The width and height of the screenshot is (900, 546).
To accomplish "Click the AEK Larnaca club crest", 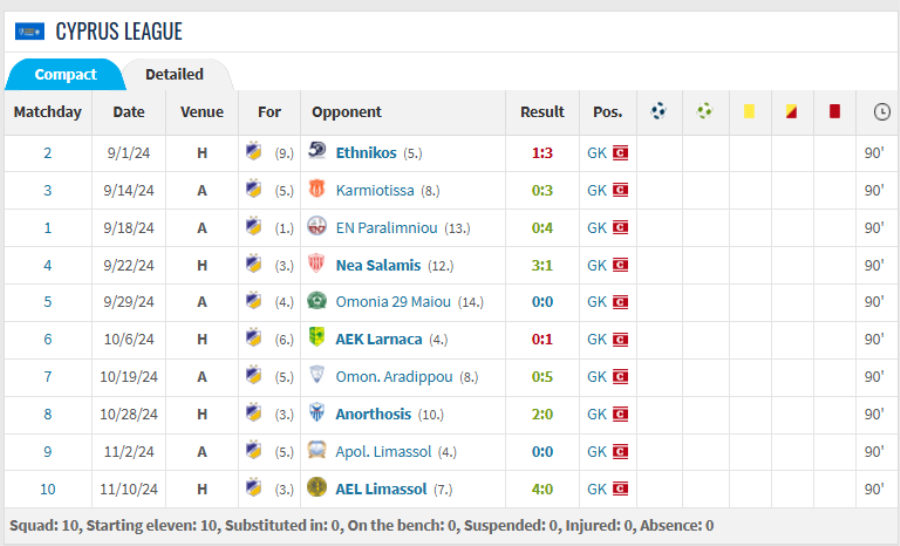I will (317, 338).
